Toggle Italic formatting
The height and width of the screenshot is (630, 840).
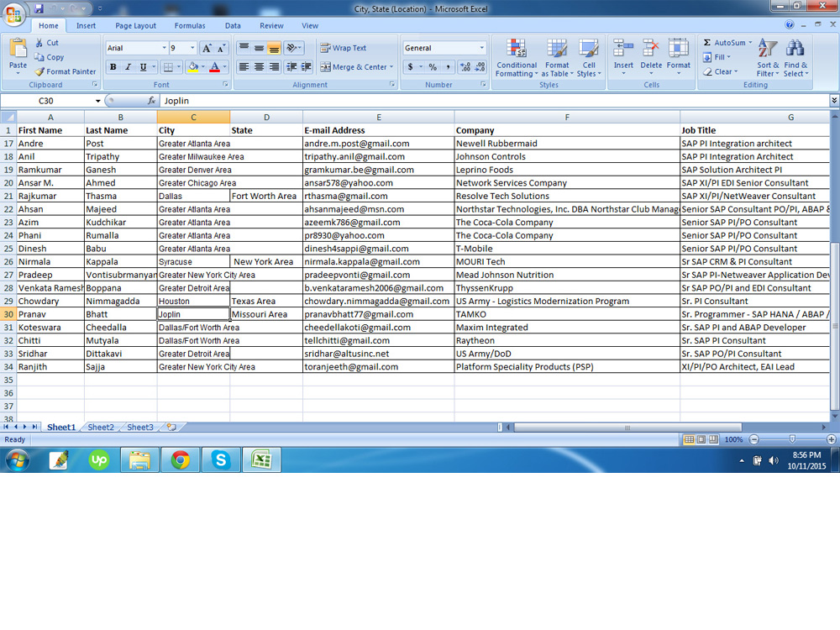[x=128, y=67]
